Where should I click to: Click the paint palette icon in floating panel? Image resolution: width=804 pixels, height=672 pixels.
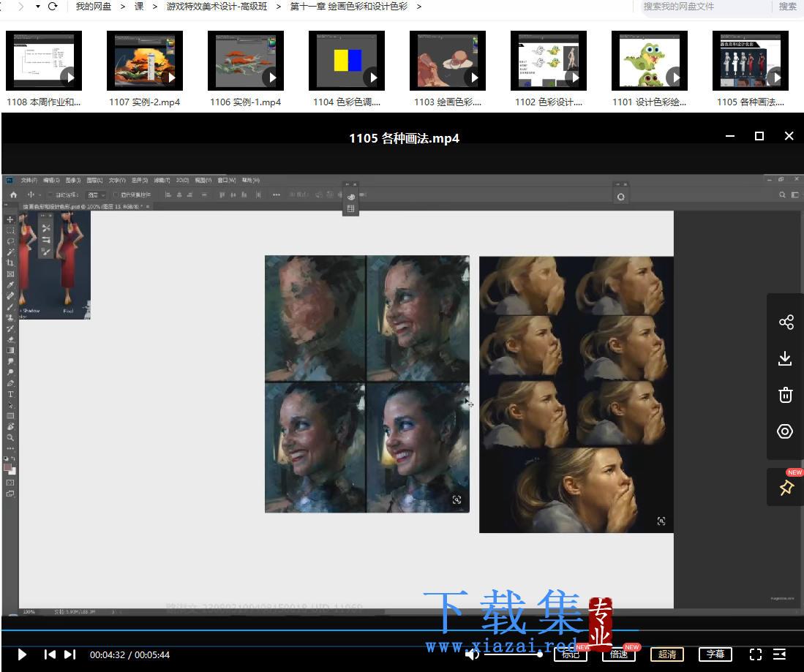350,197
